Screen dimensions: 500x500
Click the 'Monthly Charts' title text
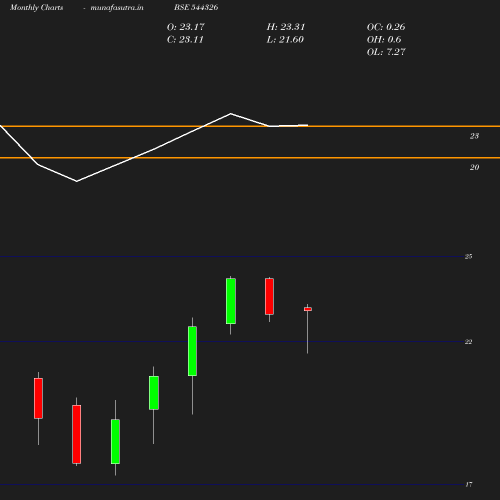[x=37, y=7]
